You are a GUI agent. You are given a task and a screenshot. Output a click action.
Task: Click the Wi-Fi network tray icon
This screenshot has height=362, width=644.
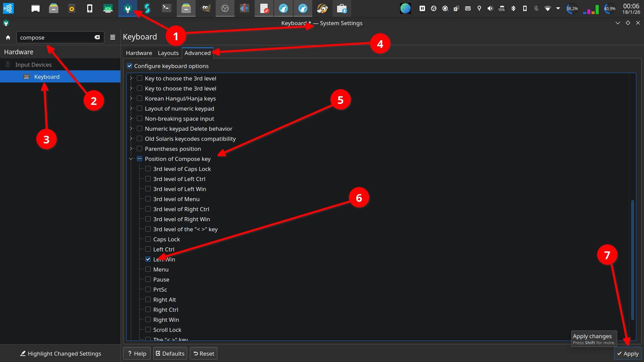(x=547, y=8)
